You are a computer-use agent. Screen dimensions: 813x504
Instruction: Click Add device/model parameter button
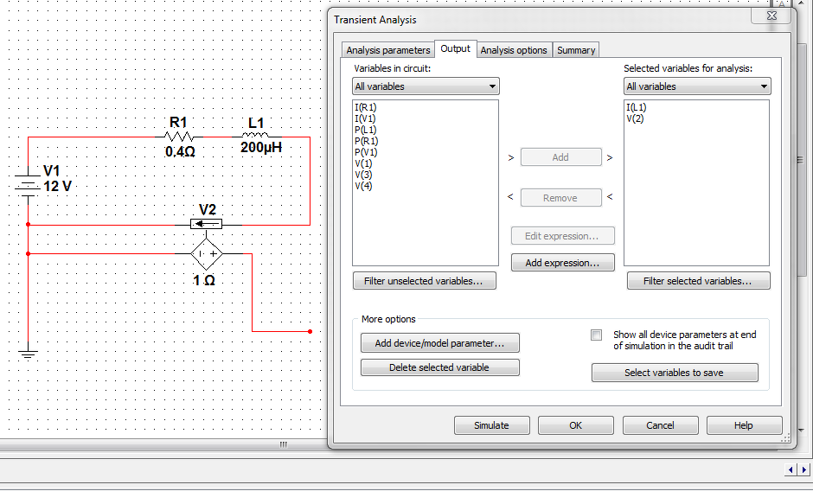[x=439, y=343]
